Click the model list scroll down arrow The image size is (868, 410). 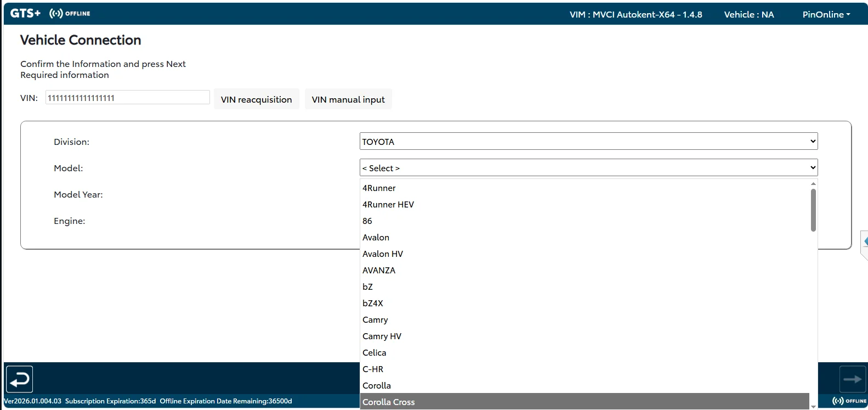813,406
